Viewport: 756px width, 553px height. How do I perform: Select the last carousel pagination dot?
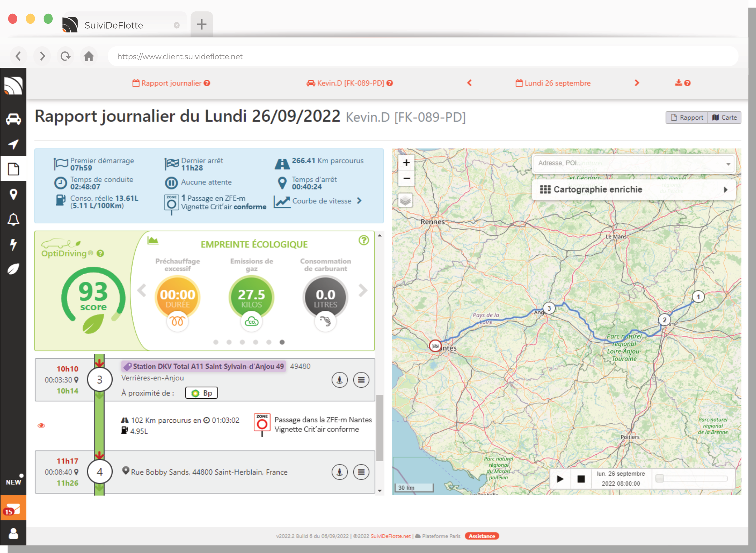point(282,342)
